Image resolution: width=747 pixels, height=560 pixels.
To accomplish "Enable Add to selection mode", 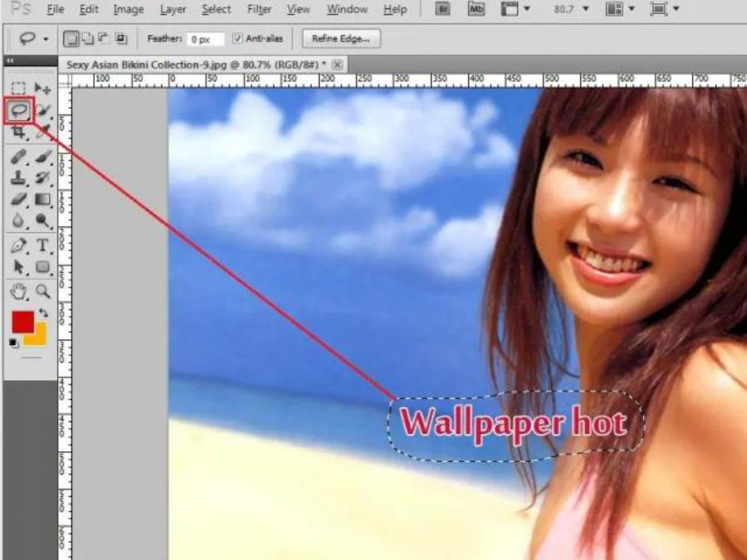I will click(x=88, y=39).
